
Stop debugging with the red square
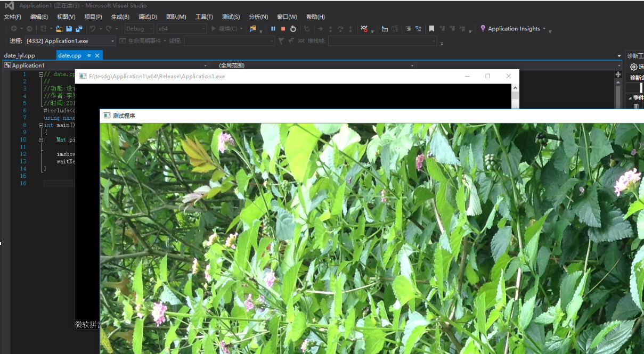283,29
